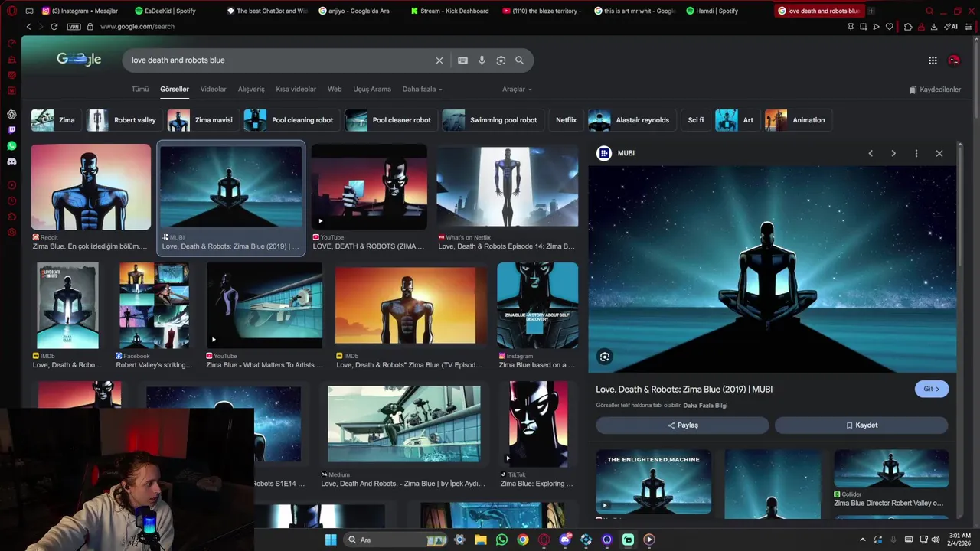
Task: Close the MUBI image preview panel
Action: pyautogui.click(x=939, y=153)
